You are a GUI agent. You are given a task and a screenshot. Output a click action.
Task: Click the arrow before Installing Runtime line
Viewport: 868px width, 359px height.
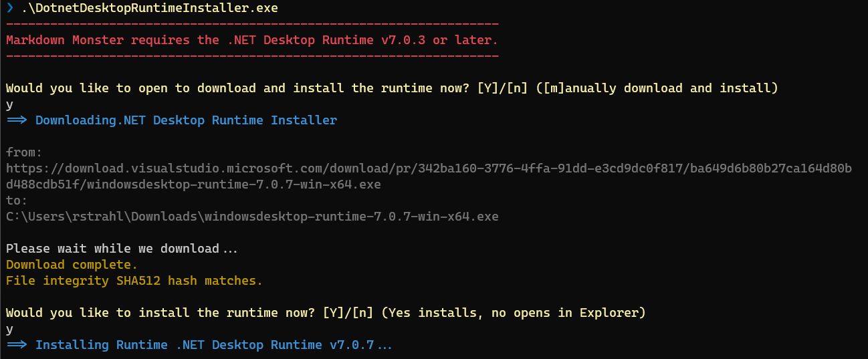tap(17, 345)
